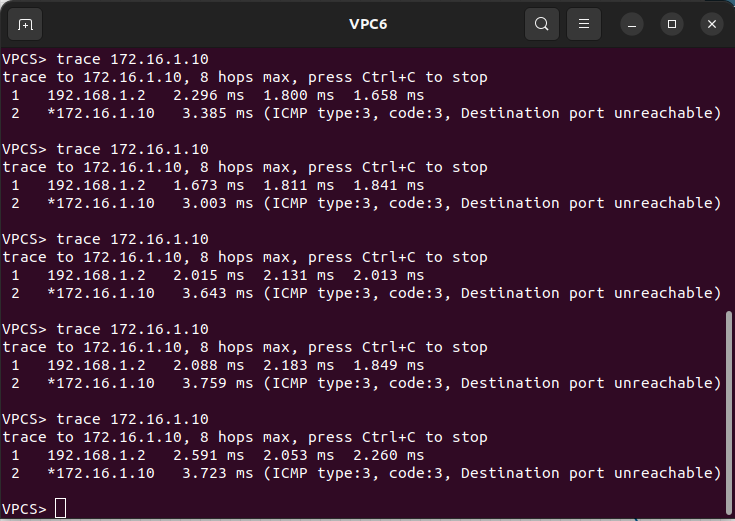Click the cursor block at the empty prompt
Screen dimensions: 735x521
click(60, 509)
